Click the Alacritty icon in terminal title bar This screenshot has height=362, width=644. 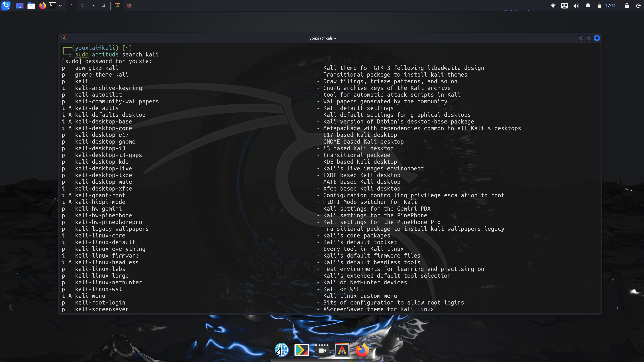pyautogui.click(x=64, y=38)
